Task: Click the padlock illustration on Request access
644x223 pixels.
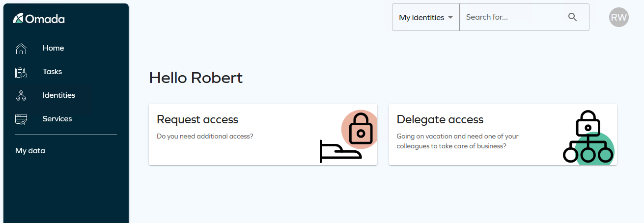Action: 361,129
